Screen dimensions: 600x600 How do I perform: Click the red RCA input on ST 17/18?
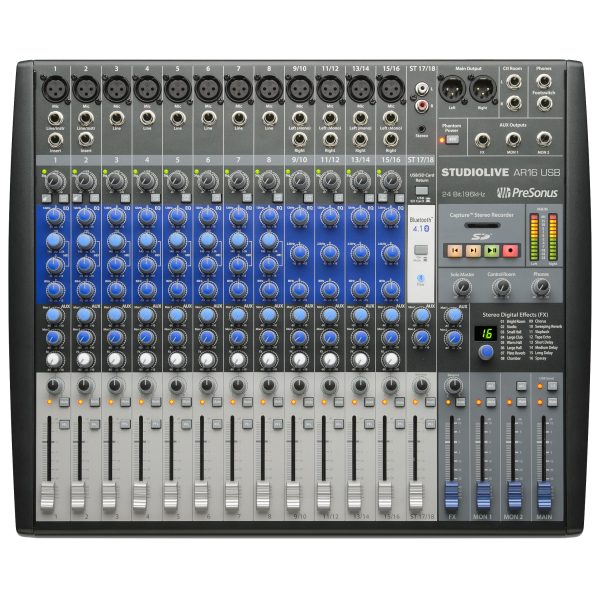click(422, 104)
